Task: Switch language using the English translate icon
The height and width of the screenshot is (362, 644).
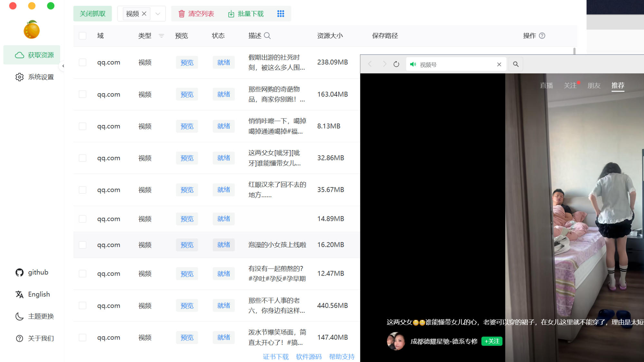Action: click(19, 294)
